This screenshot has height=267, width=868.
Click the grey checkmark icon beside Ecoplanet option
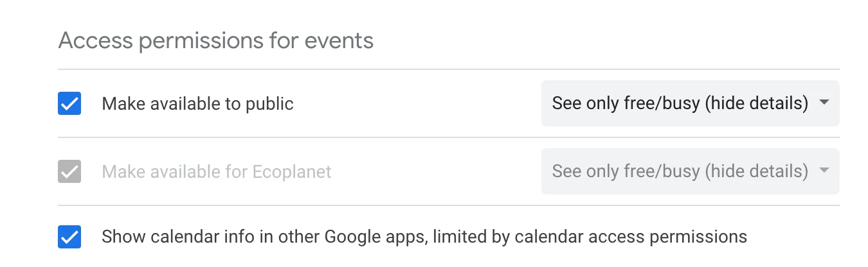[69, 171]
